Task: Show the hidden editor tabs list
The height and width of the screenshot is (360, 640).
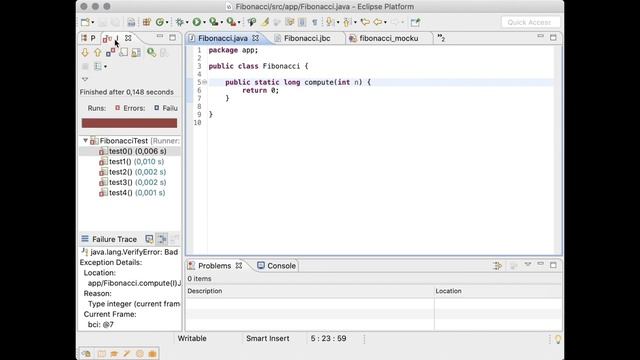Action: pos(441,38)
